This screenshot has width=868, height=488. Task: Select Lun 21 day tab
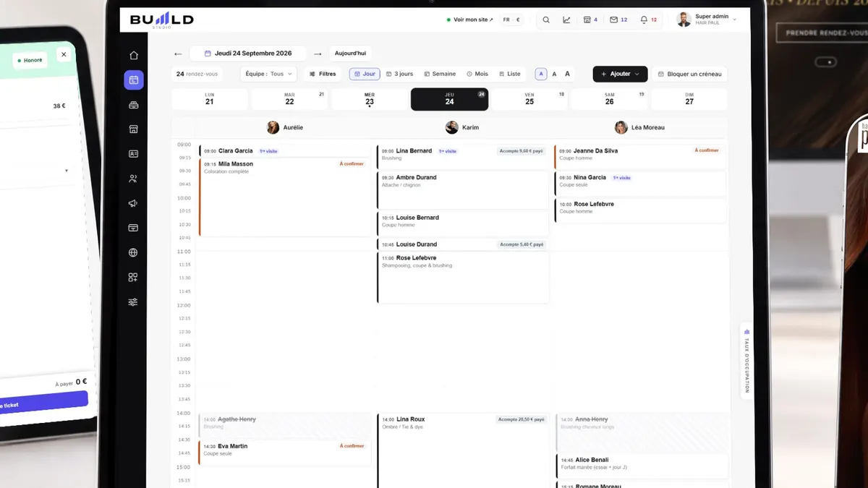coord(209,99)
